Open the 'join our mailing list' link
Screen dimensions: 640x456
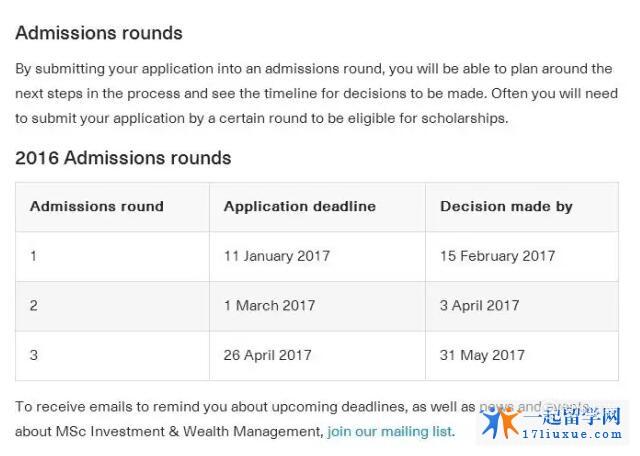pos(391,432)
